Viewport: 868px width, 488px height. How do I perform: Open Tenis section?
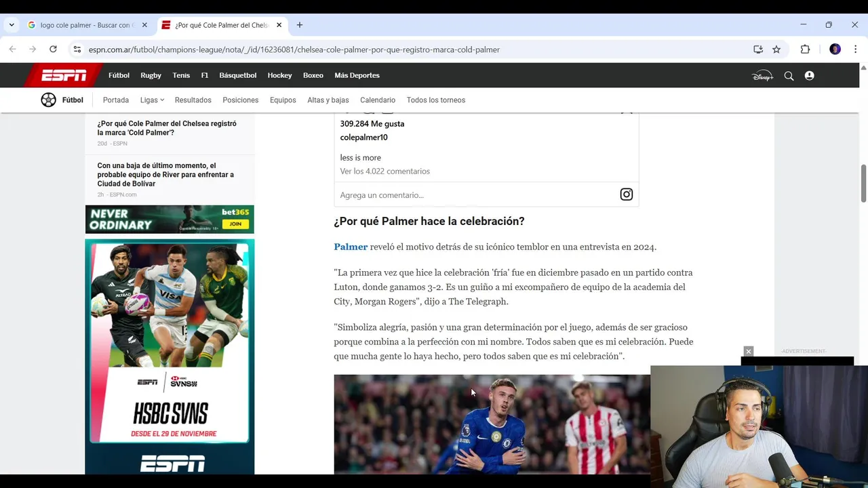pos(181,75)
